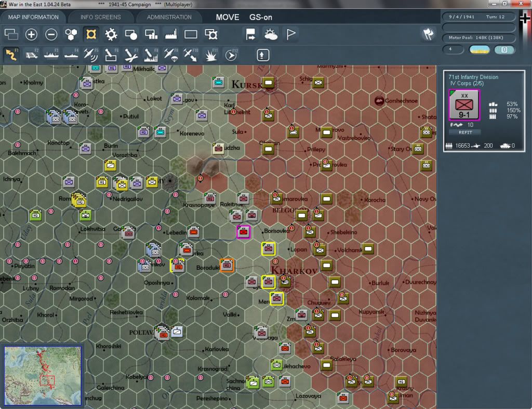Open the IV Corps (2/5) link
This screenshot has height=409, width=532.
click(467, 84)
